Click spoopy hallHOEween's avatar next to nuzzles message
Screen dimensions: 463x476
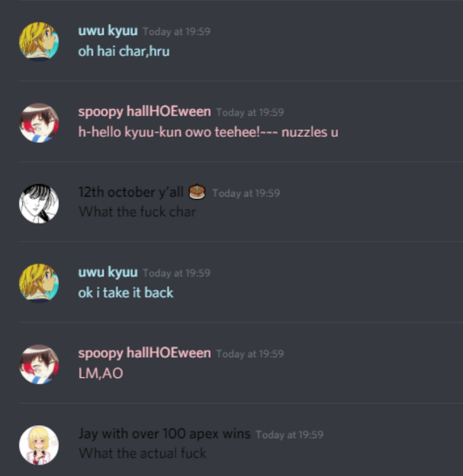point(39,123)
